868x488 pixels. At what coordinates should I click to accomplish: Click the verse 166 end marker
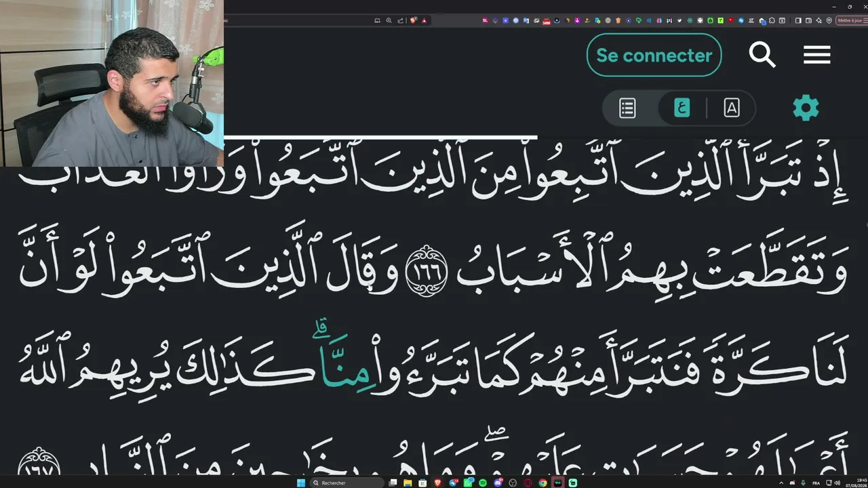(427, 271)
